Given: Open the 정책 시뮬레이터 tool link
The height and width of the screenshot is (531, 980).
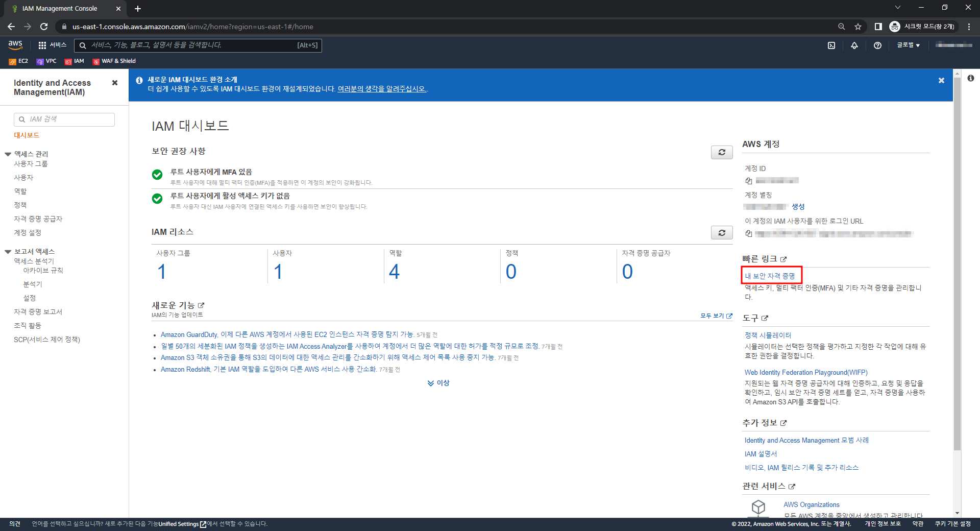Looking at the screenshot, I should (x=768, y=335).
